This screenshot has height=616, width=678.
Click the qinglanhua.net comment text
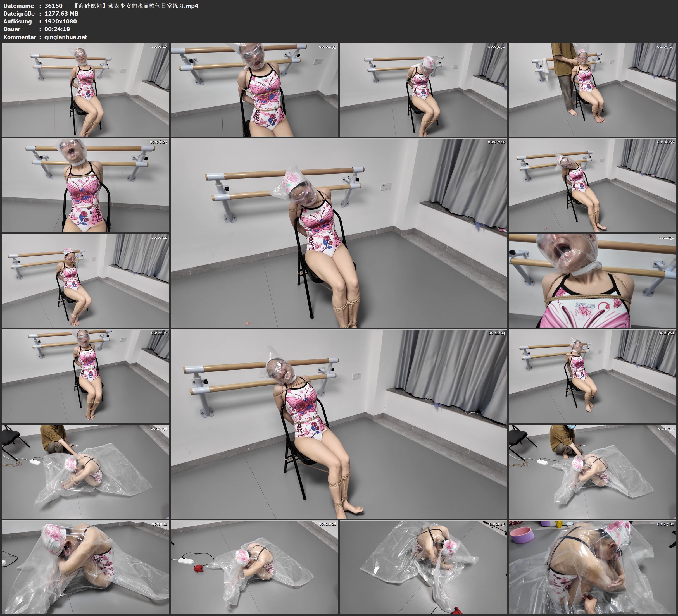[66, 37]
